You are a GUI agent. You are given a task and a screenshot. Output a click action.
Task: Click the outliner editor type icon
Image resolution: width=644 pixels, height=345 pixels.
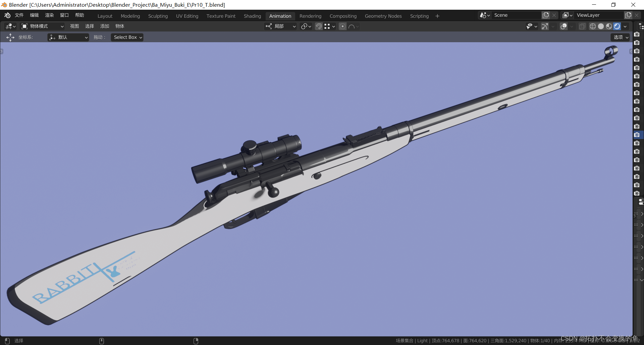(x=641, y=26)
